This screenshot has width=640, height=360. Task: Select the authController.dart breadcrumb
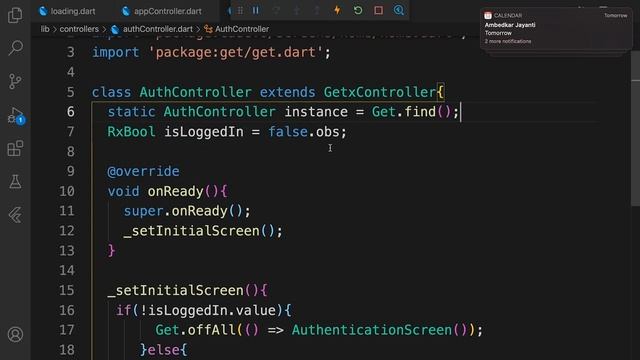point(158,29)
